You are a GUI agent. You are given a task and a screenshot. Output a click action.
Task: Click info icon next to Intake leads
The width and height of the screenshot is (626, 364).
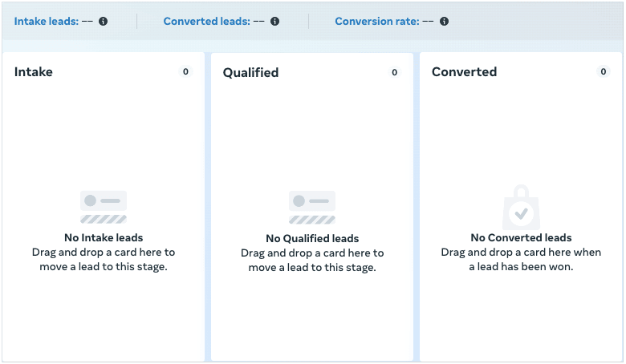pyautogui.click(x=104, y=22)
